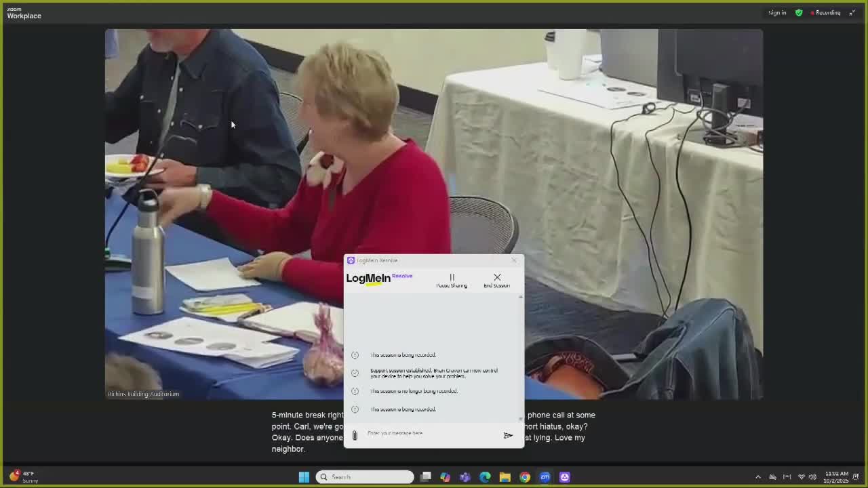Viewport: 868px width, 488px height.
Task: Open Google Chrome from the taskbar
Action: point(525,477)
